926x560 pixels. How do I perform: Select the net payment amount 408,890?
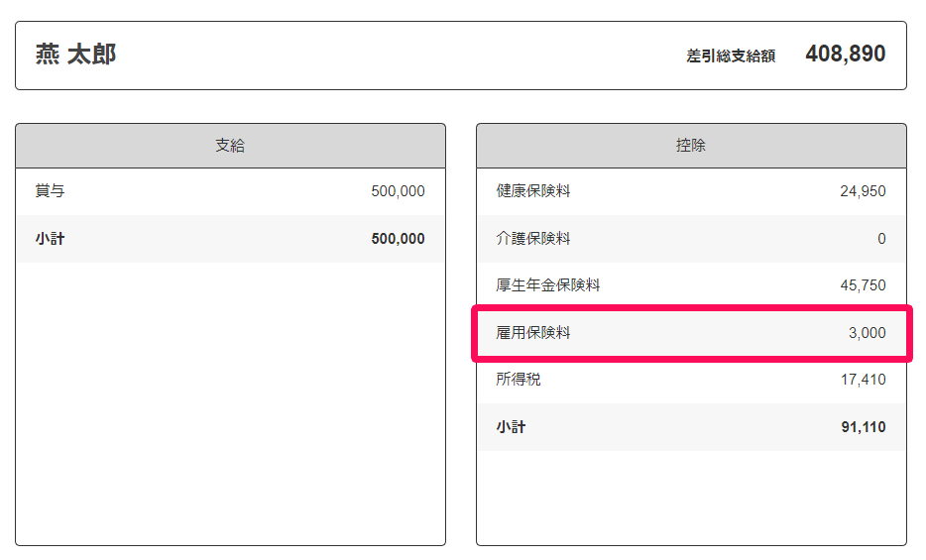pyautogui.click(x=845, y=54)
